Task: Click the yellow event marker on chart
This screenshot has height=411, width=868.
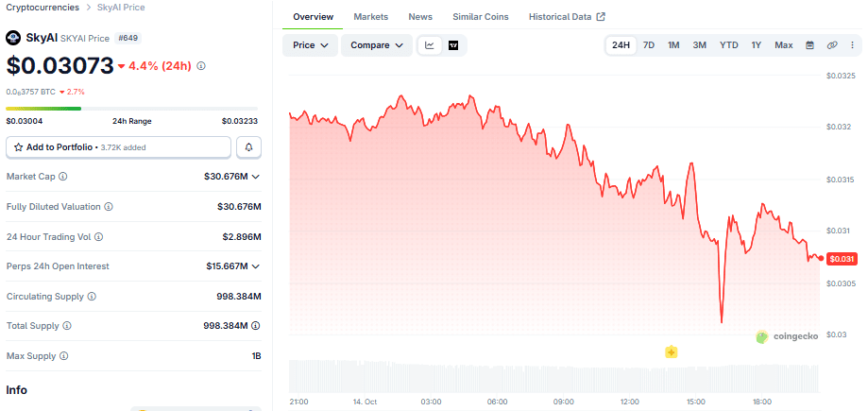Action: (671, 351)
